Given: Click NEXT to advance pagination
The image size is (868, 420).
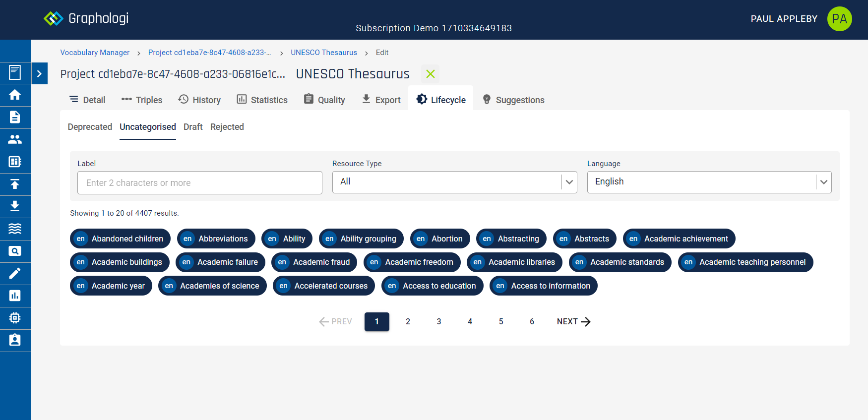Looking at the screenshot, I should click(x=574, y=321).
